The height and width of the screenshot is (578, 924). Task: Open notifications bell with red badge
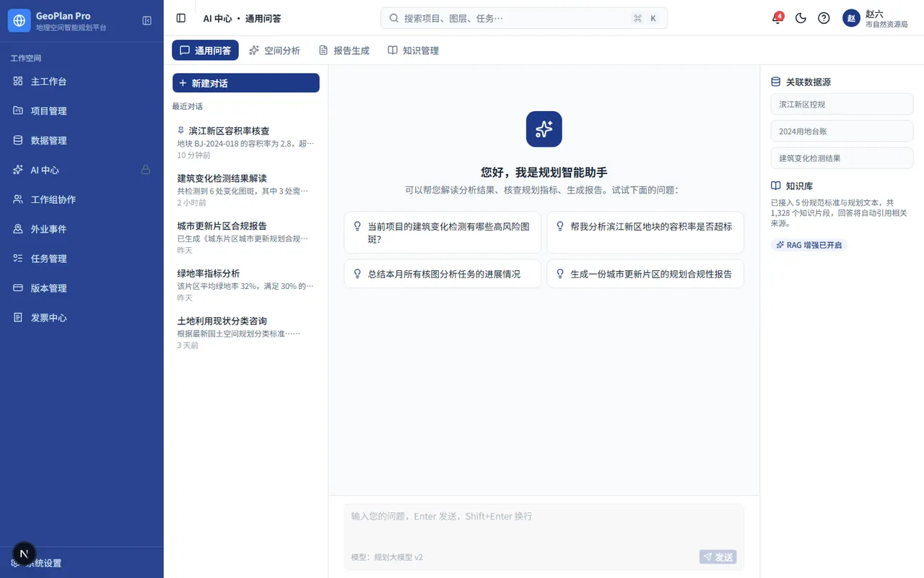click(777, 18)
